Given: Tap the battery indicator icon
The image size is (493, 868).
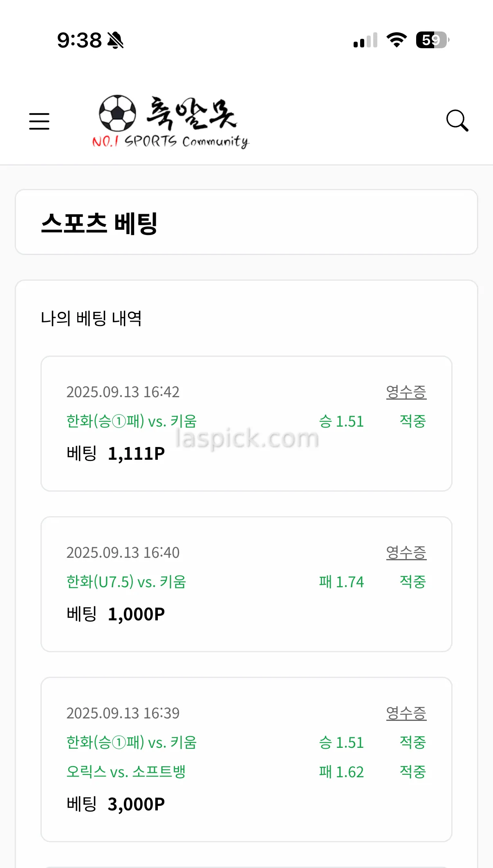Looking at the screenshot, I should pos(432,40).
